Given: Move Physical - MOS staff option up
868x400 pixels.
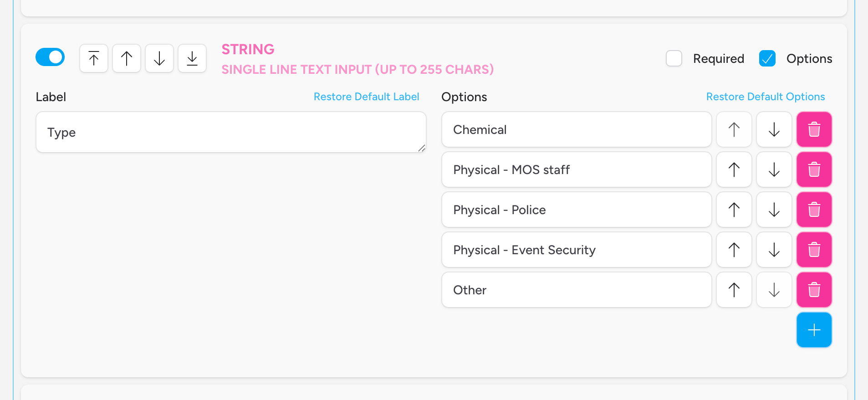Looking at the screenshot, I should (734, 169).
